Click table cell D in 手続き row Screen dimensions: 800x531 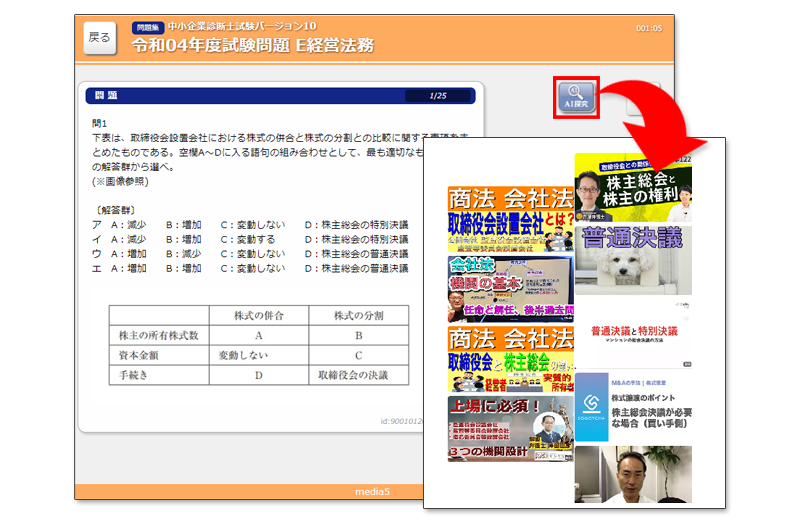pyautogui.click(x=259, y=375)
